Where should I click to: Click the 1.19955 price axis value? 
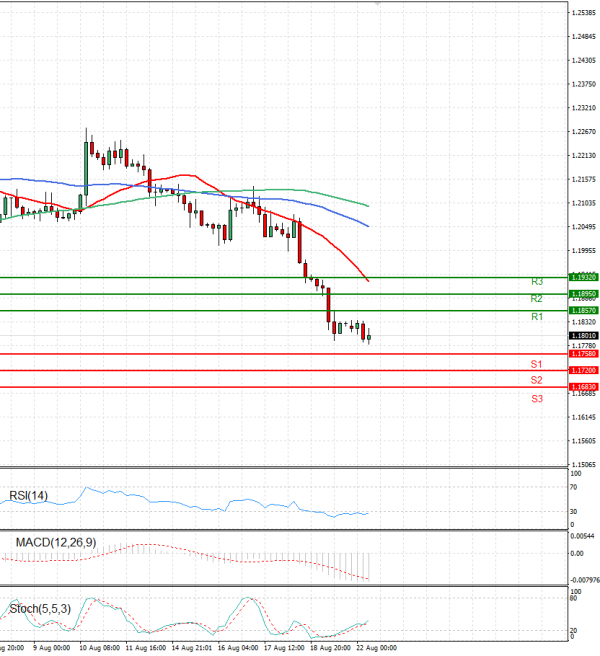coord(584,251)
